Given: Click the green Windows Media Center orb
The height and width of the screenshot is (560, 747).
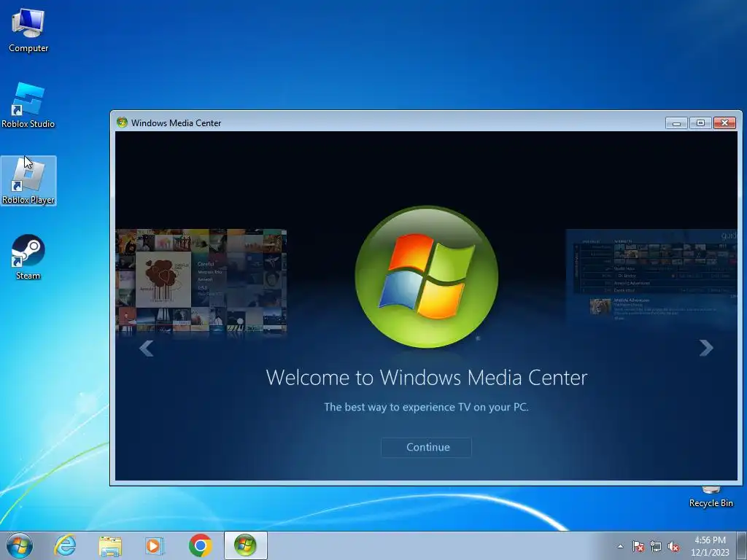Looking at the screenshot, I should click(426, 276).
